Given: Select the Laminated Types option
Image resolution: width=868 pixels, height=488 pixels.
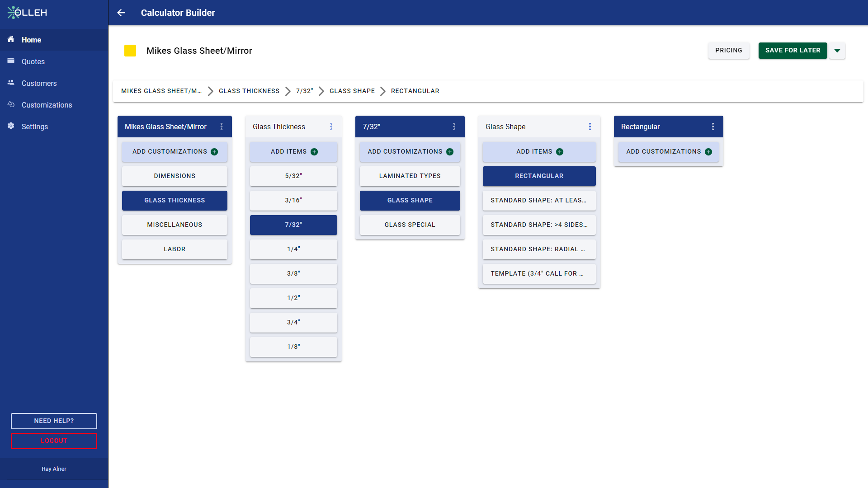Looking at the screenshot, I should click(410, 176).
